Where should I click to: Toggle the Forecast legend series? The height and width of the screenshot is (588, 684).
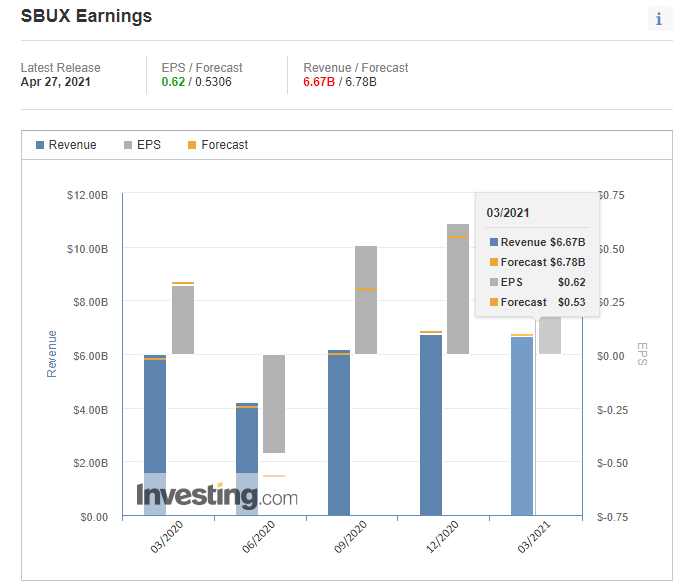pyautogui.click(x=218, y=145)
